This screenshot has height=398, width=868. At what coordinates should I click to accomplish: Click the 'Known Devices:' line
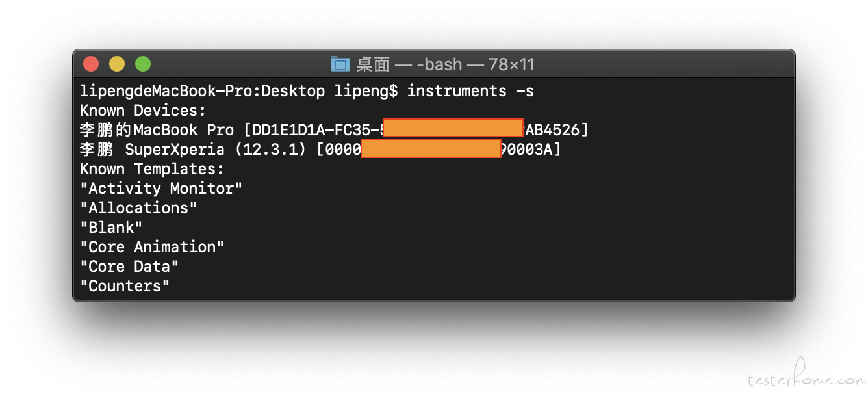tap(143, 111)
